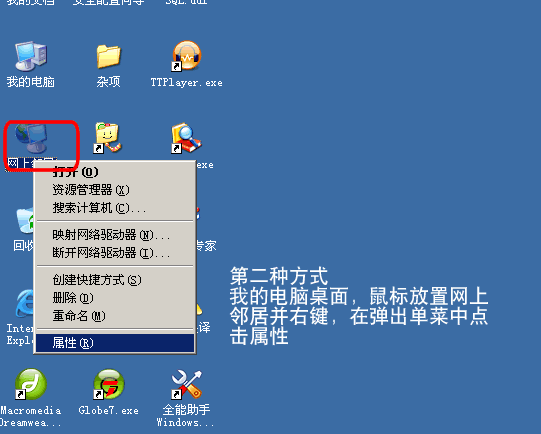Screen dimensions: 541x434
Task: Click the highlighted 属性(R) menu item
Action: pyautogui.click(x=115, y=343)
